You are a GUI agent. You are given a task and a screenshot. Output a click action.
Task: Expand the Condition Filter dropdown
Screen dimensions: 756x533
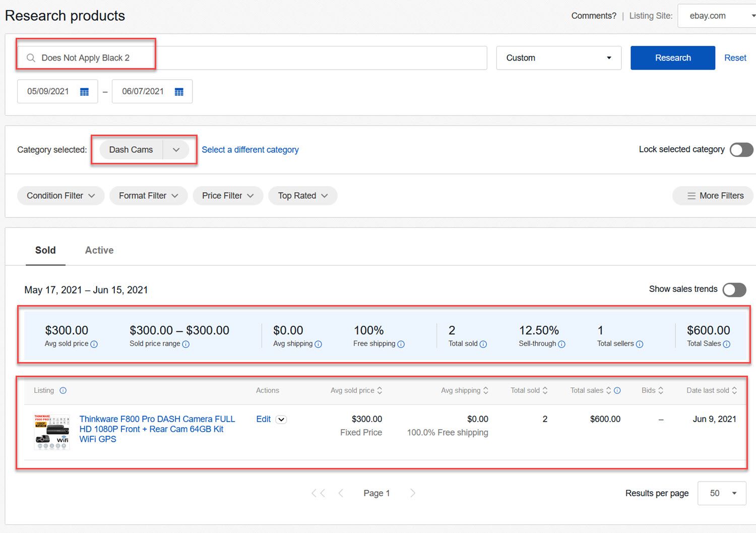pos(60,196)
